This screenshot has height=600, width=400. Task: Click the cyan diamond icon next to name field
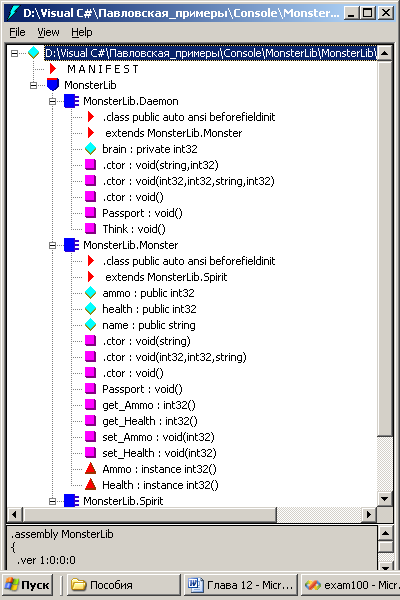point(90,325)
